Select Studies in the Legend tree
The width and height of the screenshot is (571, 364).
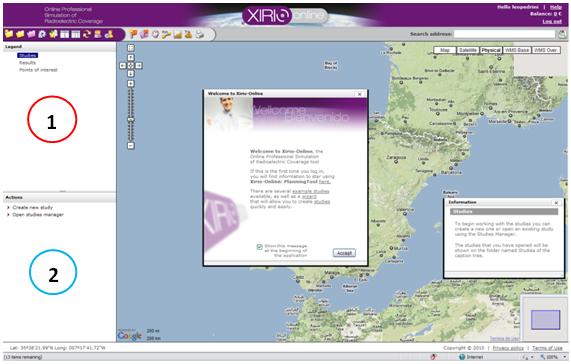pos(28,55)
